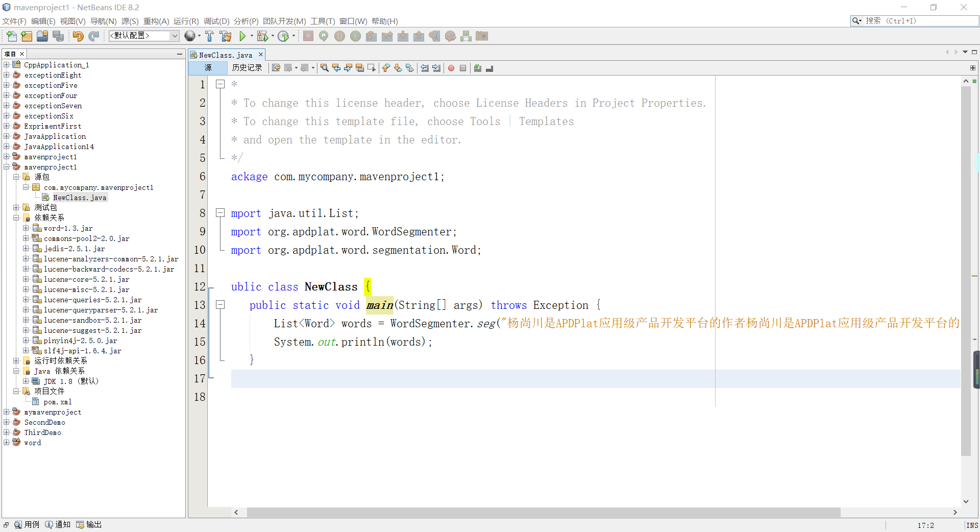Collapse the 依赖关系 dependencies node
The width and height of the screenshot is (980, 532).
tap(16, 218)
